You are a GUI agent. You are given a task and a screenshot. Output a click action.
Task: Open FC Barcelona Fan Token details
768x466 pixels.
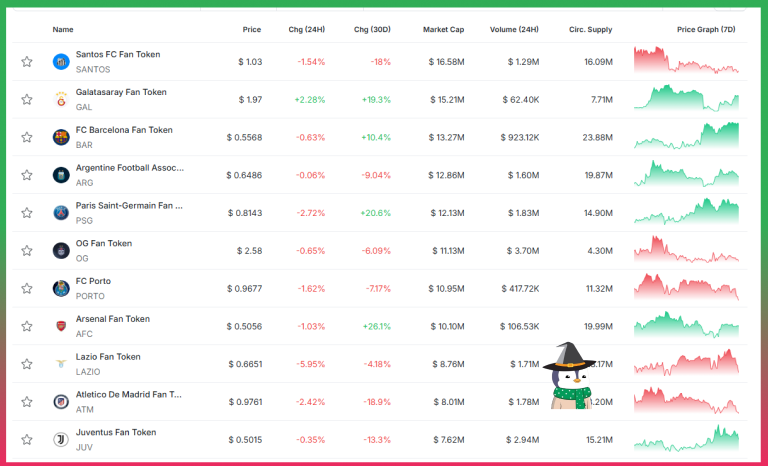pos(124,130)
